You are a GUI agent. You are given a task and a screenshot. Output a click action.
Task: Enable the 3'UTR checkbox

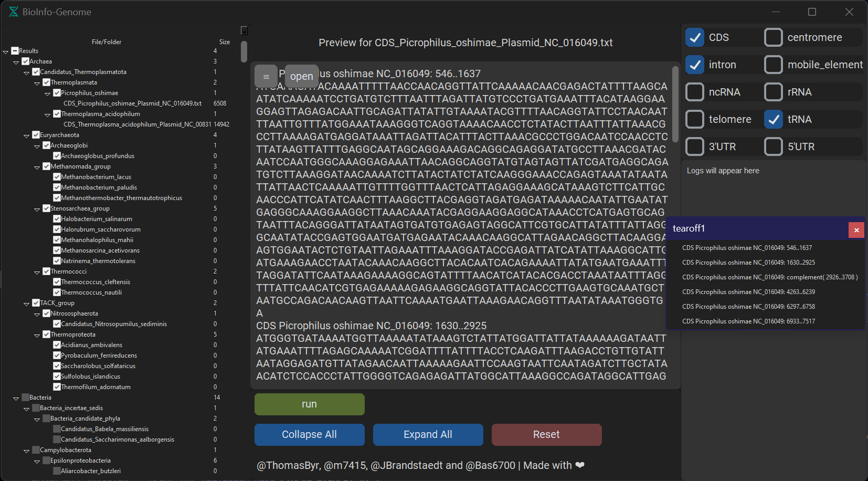695,147
